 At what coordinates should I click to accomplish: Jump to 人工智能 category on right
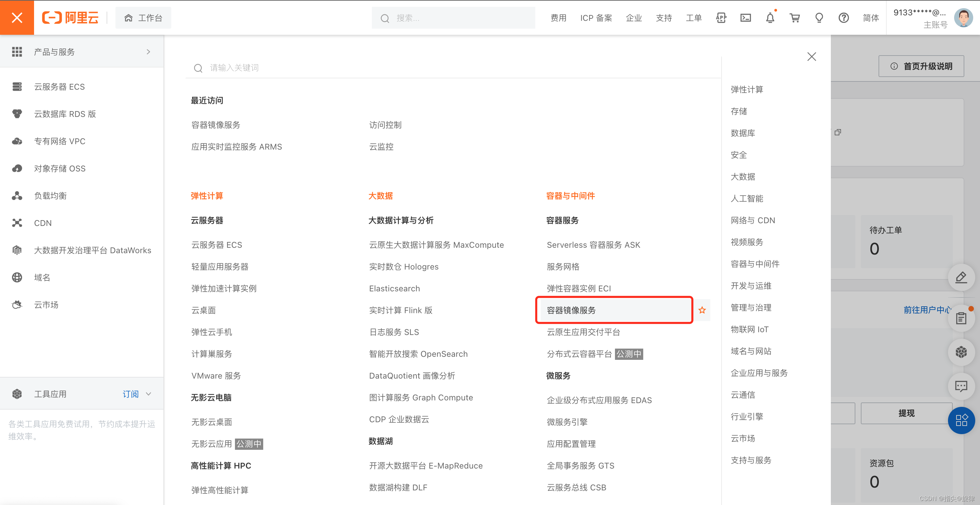[x=747, y=198]
